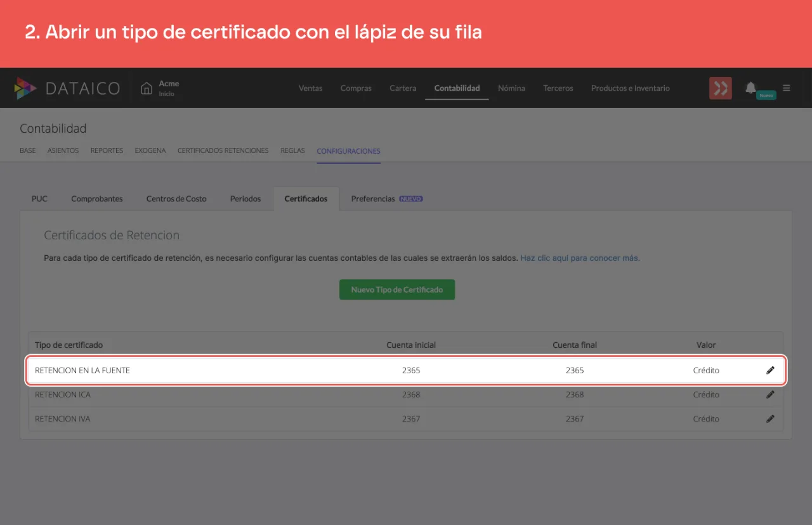Click the 'Acme' company name

tap(169, 83)
